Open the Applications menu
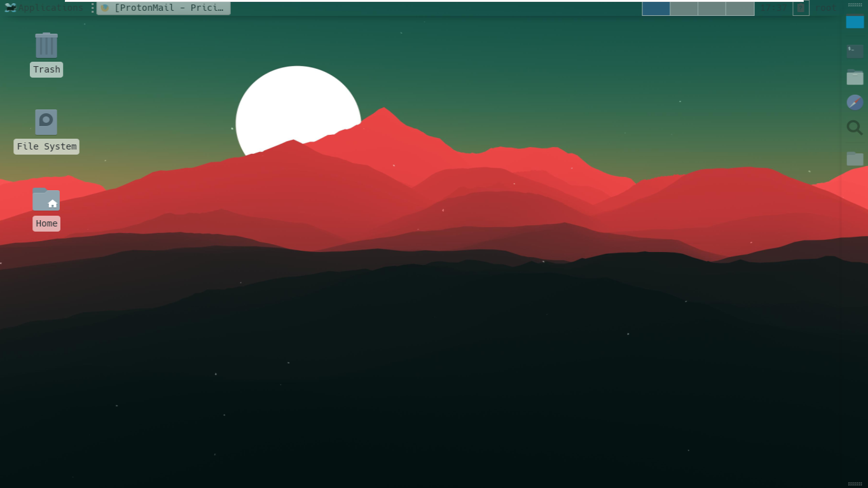The width and height of the screenshot is (868, 488). click(x=44, y=8)
